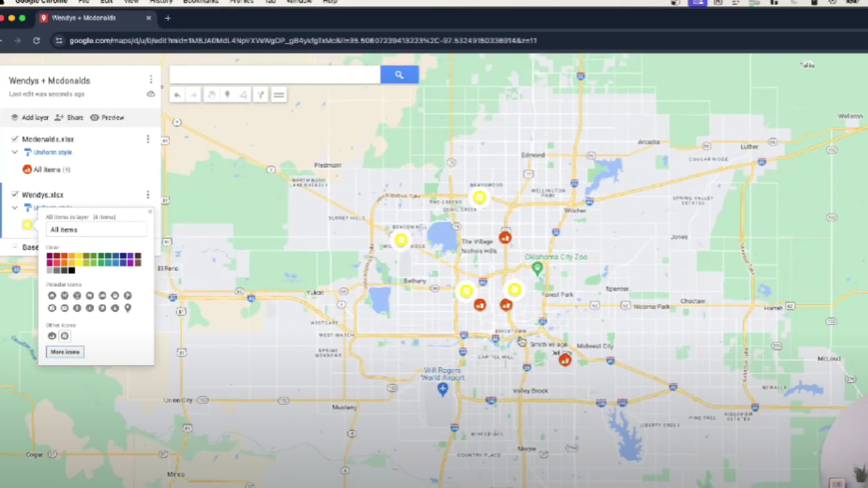Click the Wendys.xlsx layer name
Screen dimensions: 868x488
(x=43, y=195)
